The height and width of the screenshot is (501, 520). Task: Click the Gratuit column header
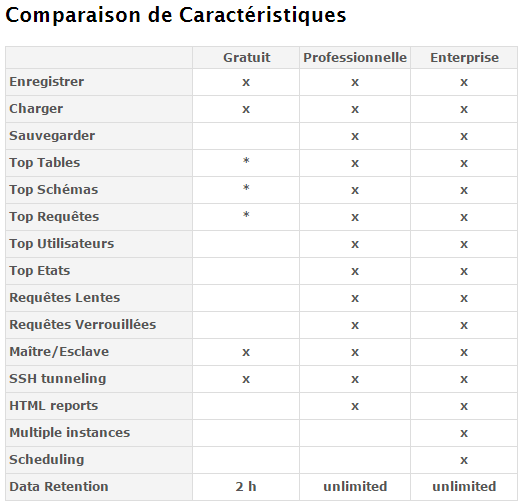click(246, 58)
